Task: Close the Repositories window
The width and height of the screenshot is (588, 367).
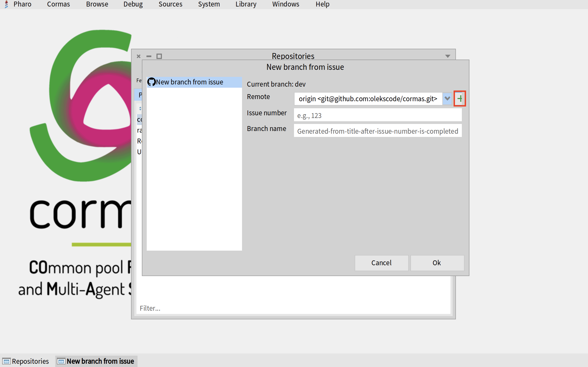Action: (139, 56)
